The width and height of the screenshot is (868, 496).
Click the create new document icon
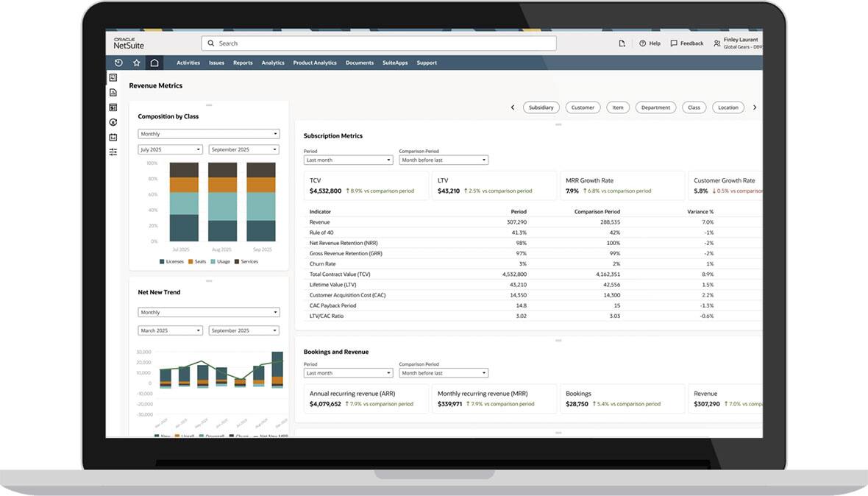622,43
